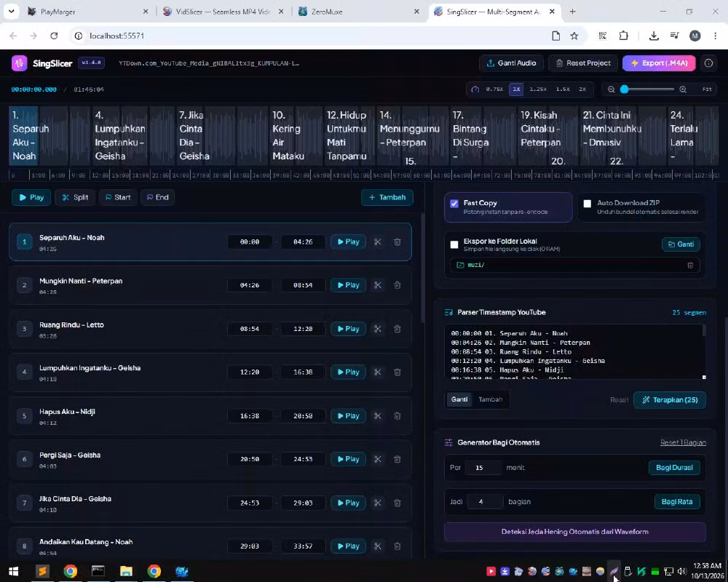The height and width of the screenshot is (582, 728).
Task: Click Reset Project button
Action: click(583, 63)
